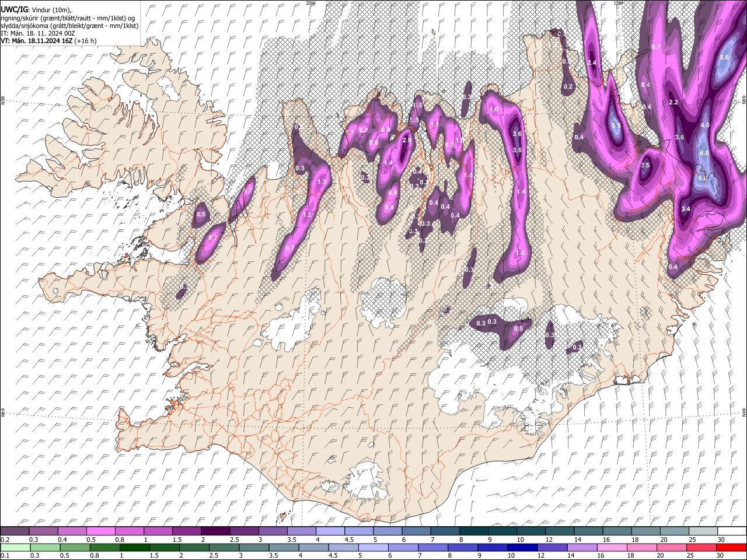Click the bright pink 0.5 swatch in the top legend row
747x560 pixels.
tap(100, 531)
